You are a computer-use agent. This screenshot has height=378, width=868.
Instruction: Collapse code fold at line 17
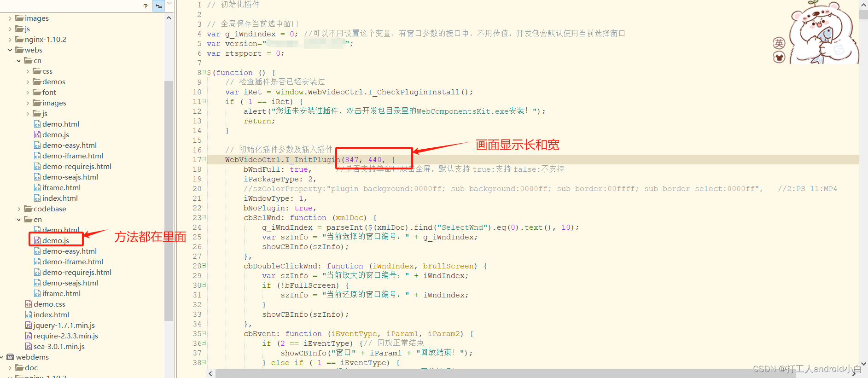[204, 159]
